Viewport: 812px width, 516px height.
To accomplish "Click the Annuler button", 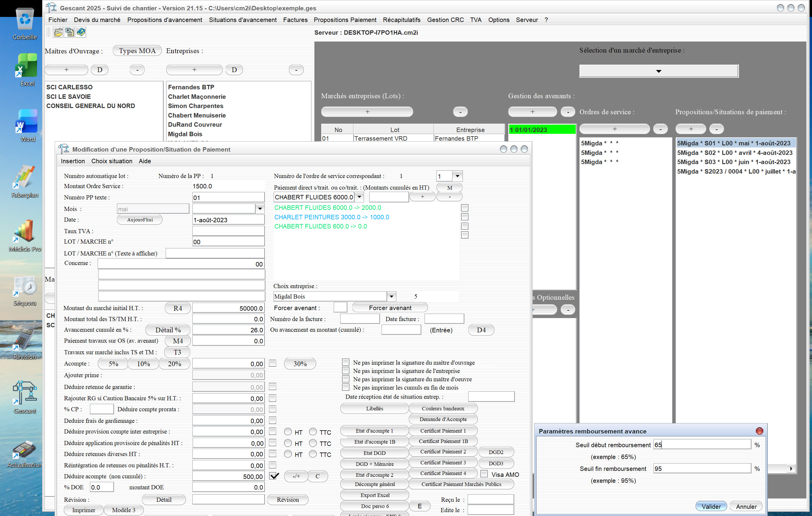I will (x=746, y=507).
